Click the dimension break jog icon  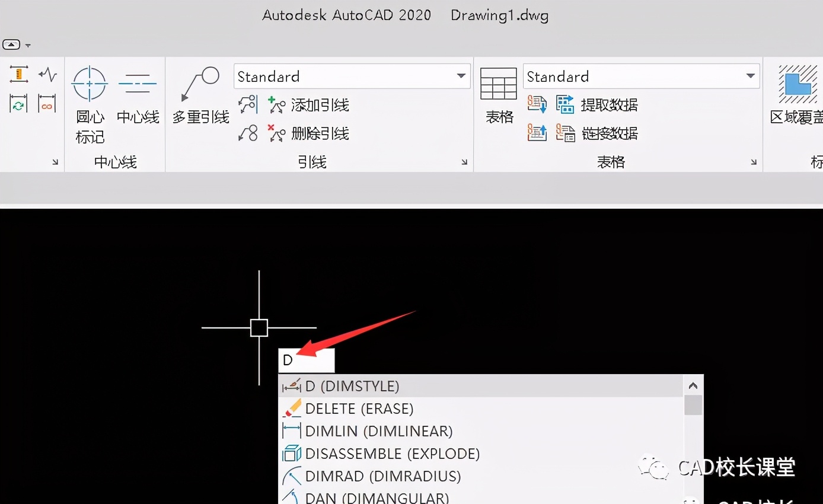(47, 74)
